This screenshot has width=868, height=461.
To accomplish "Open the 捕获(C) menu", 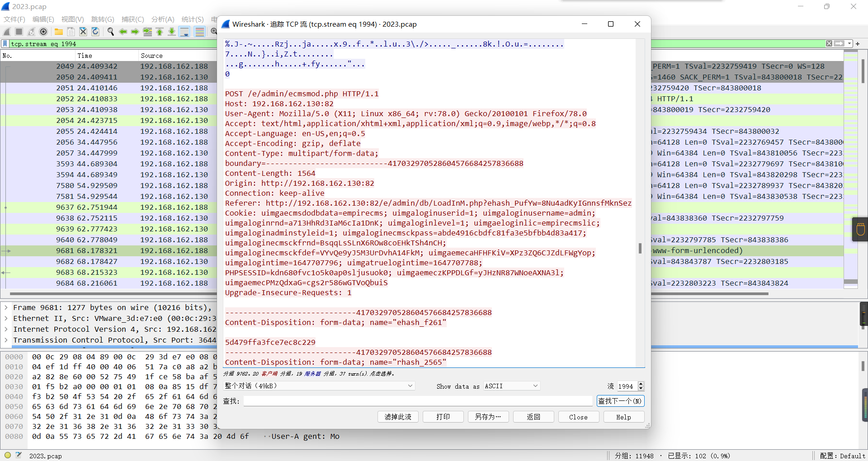I will (133, 19).
